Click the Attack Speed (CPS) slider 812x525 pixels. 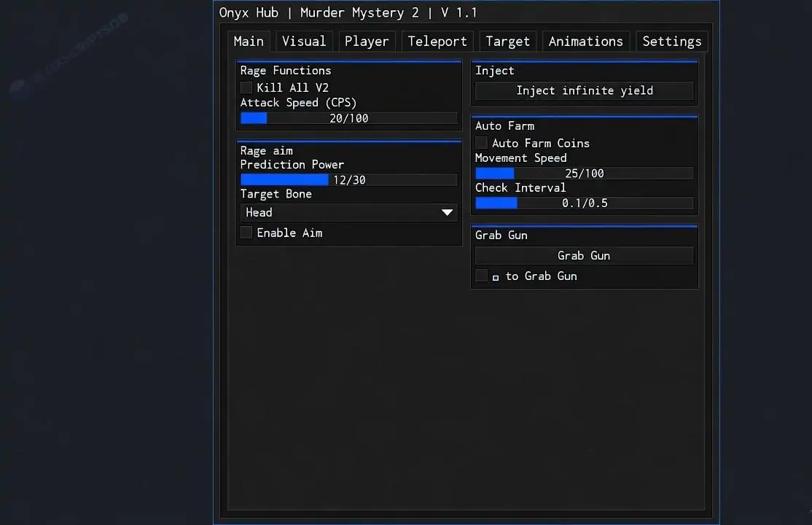click(349, 118)
